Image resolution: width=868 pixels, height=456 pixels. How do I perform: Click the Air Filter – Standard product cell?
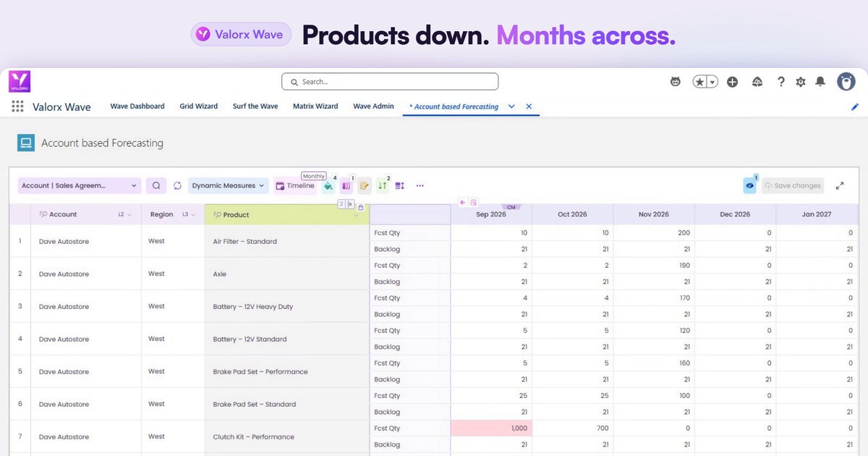(x=287, y=241)
